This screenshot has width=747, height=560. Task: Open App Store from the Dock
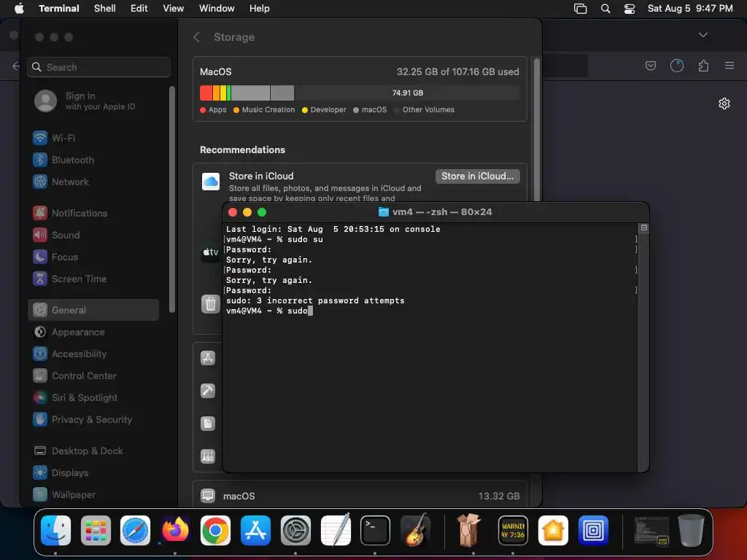click(255, 531)
